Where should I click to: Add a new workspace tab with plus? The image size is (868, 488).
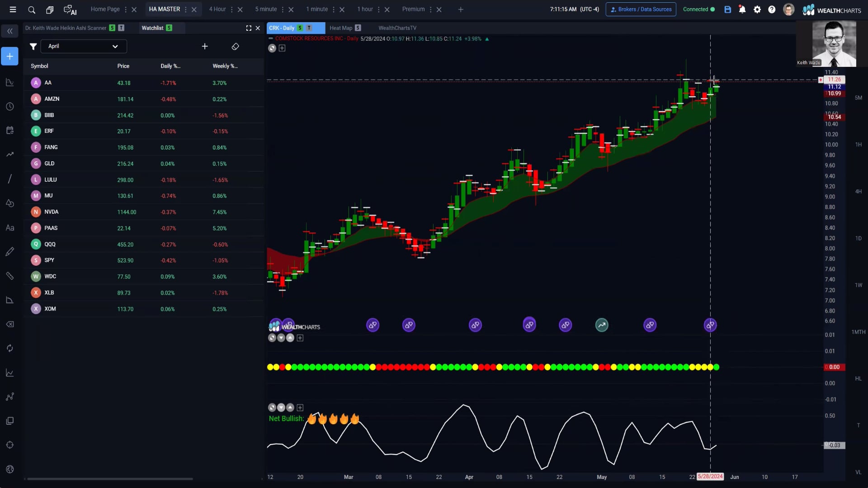tap(461, 9)
